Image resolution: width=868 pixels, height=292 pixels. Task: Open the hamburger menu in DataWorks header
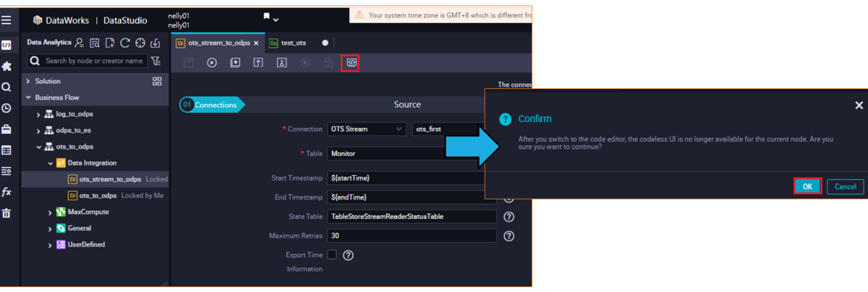pyautogui.click(x=7, y=20)
